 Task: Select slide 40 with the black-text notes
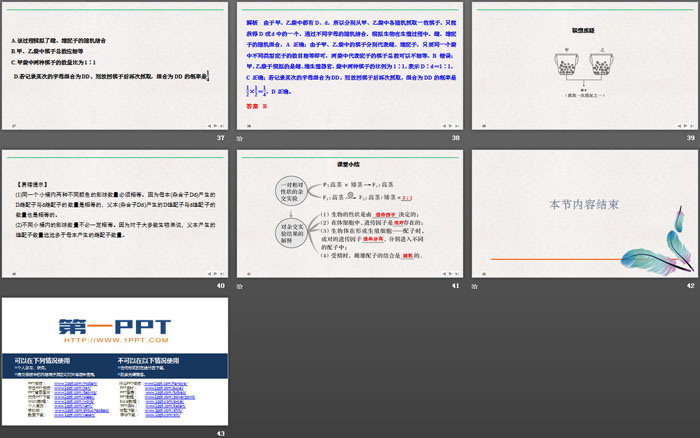[x=115, y=214]
